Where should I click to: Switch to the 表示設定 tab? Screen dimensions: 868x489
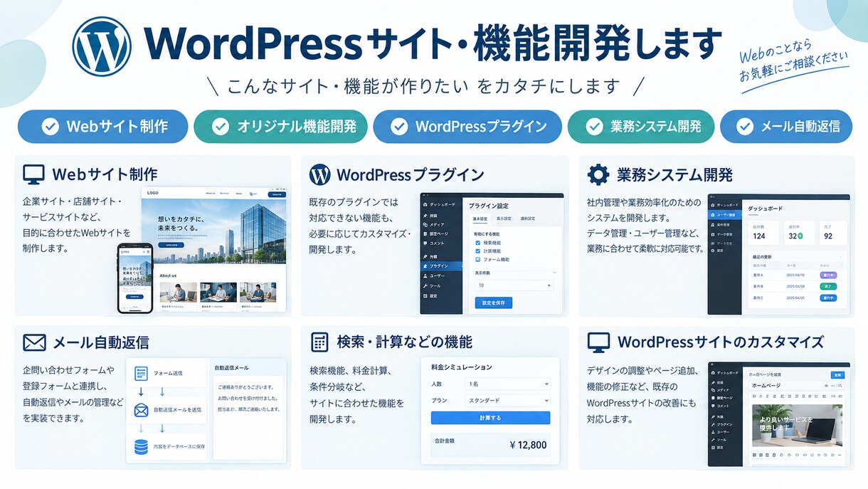coord(504,219)
